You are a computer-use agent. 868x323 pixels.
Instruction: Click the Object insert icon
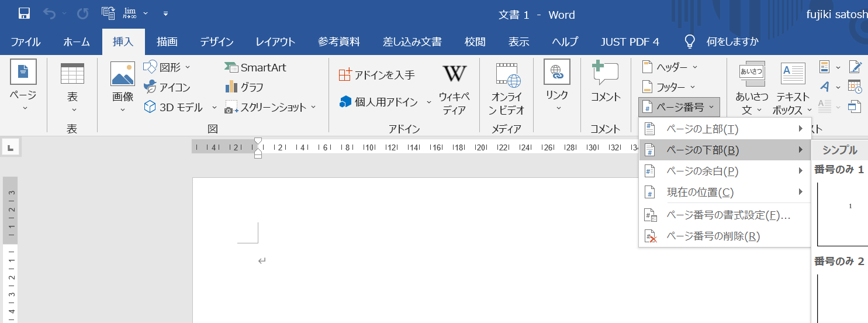tap(855, 106)
